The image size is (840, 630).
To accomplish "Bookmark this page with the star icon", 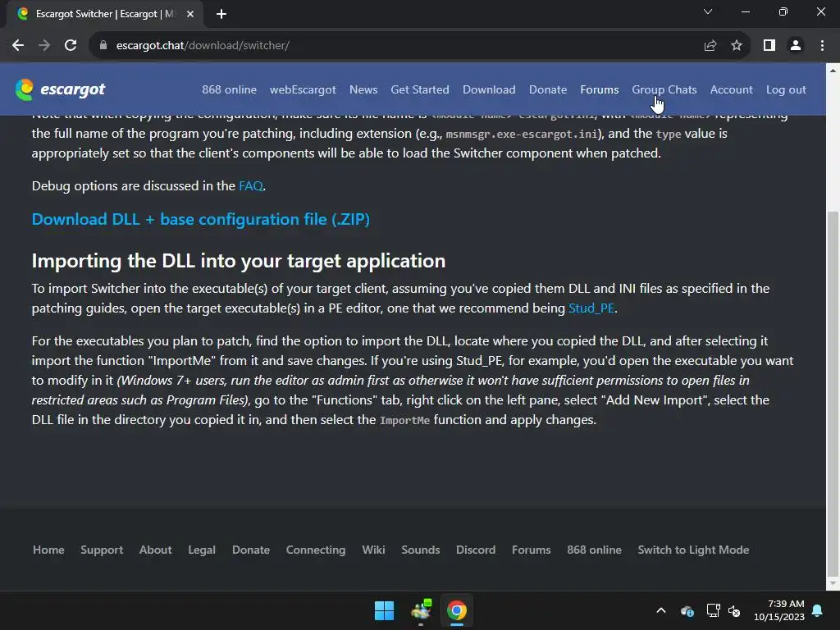I will pos(737,46).
